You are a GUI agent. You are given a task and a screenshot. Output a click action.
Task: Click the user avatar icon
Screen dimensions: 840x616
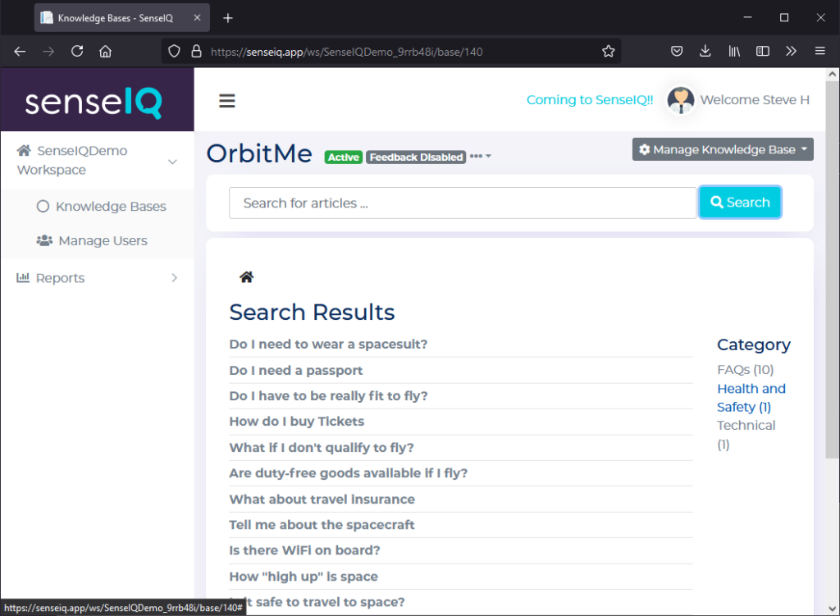point(680,100)
